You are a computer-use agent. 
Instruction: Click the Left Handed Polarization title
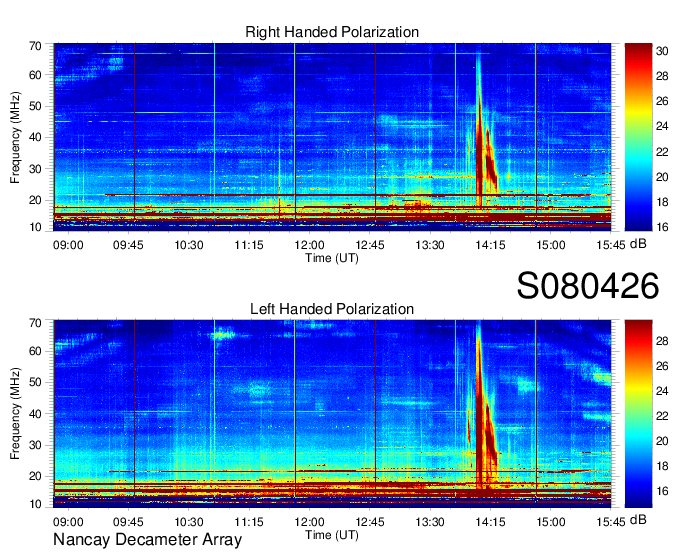pos(332,309)
